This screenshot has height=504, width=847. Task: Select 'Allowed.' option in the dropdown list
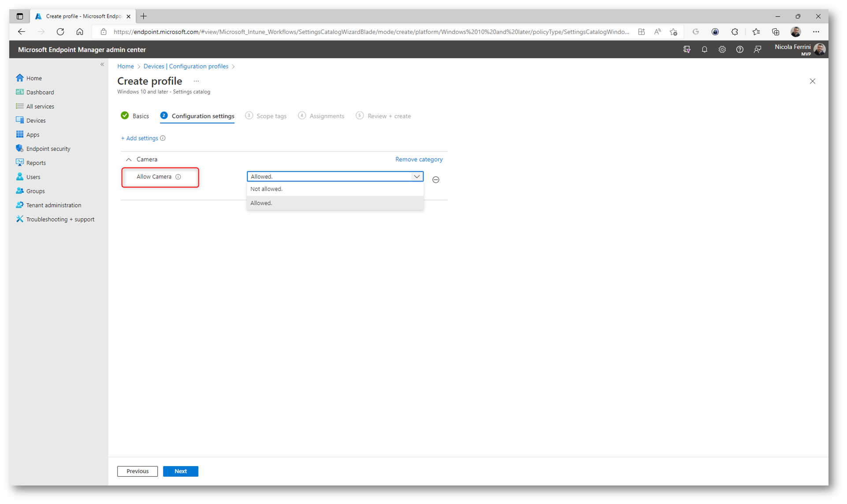coord(335,203)
